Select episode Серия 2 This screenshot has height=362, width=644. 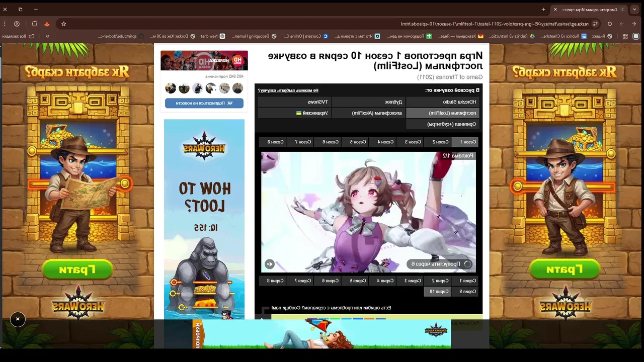coord(437,281)
